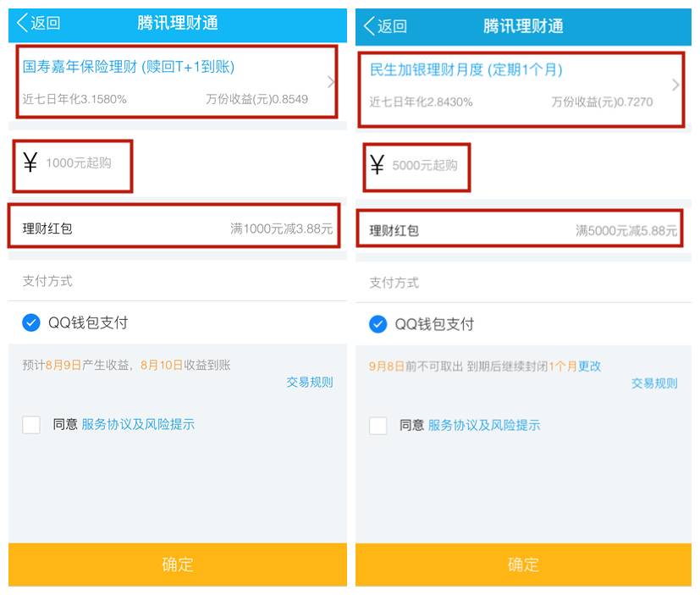Check agreement box on right screen
This screenshot has width=700, height=595.
[378, 426]
